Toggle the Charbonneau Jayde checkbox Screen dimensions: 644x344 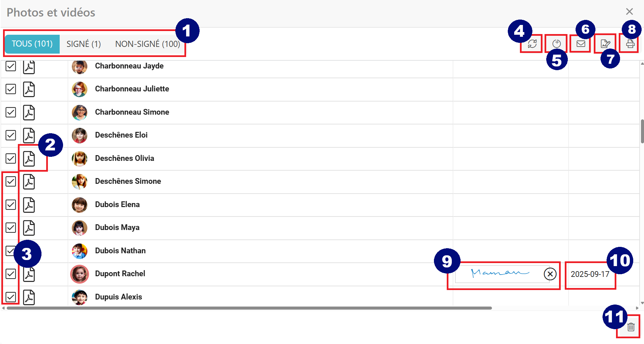click(x=11, y=66)
